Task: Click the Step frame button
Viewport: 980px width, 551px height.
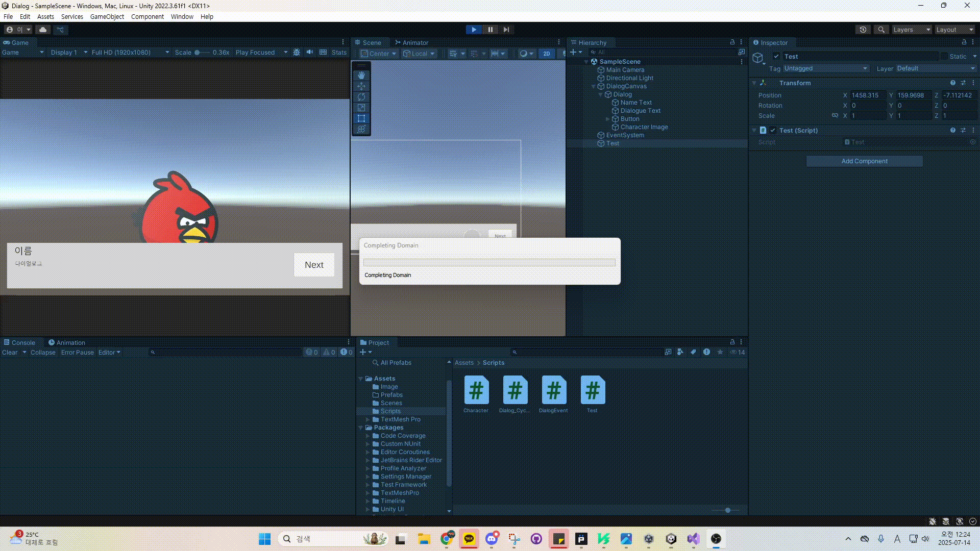Action: (506, 30)
